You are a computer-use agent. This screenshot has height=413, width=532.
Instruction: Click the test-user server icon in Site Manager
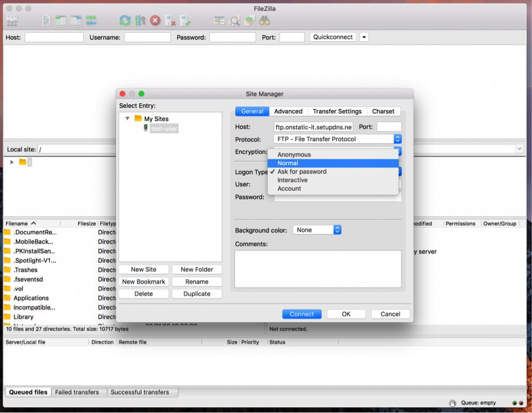146,128
